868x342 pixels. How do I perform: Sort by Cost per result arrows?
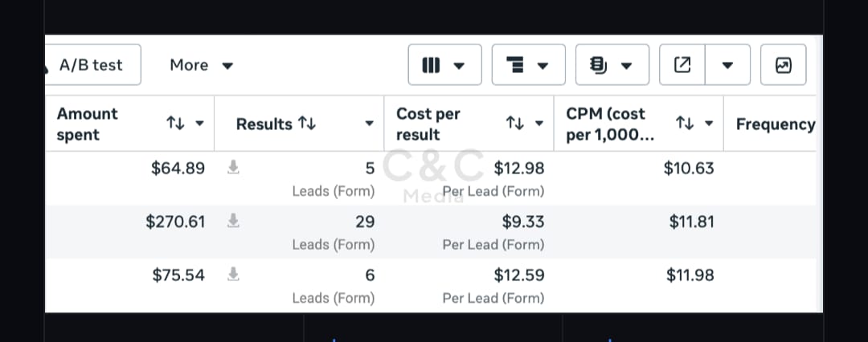tap(515, 124)
